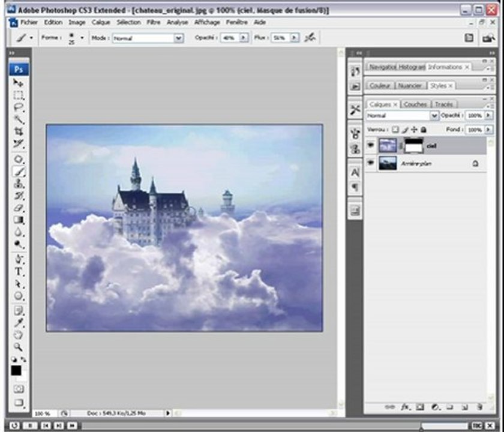This screenshot has width=504, height=432.
Task: Open the Fichier menu
Action: point(29,22)
